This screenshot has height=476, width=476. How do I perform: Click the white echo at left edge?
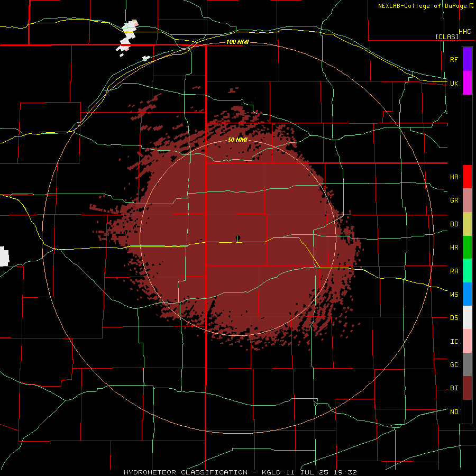point(4,257)
